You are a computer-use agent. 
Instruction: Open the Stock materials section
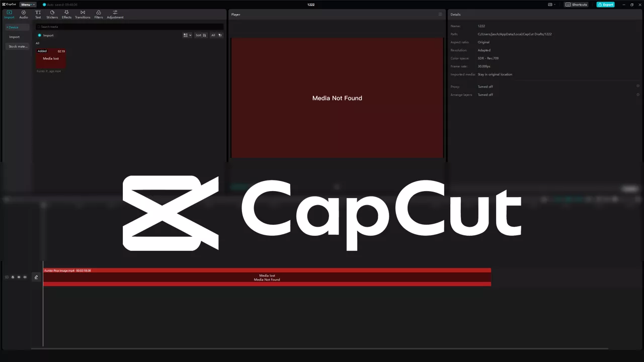[x=17, y=46]
